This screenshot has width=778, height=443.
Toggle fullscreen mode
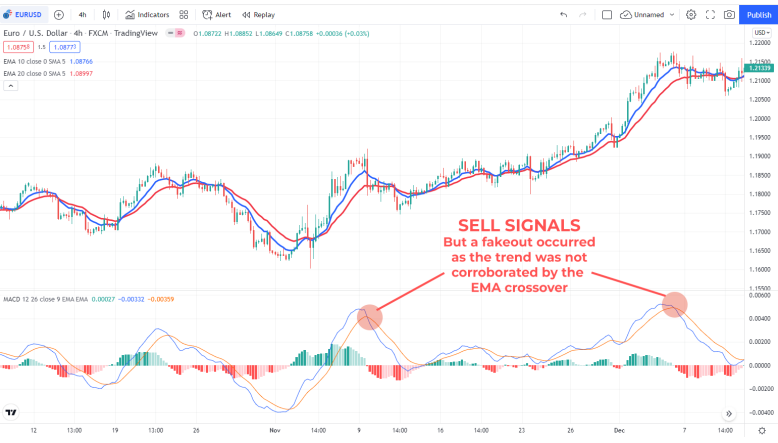point(711,15)
